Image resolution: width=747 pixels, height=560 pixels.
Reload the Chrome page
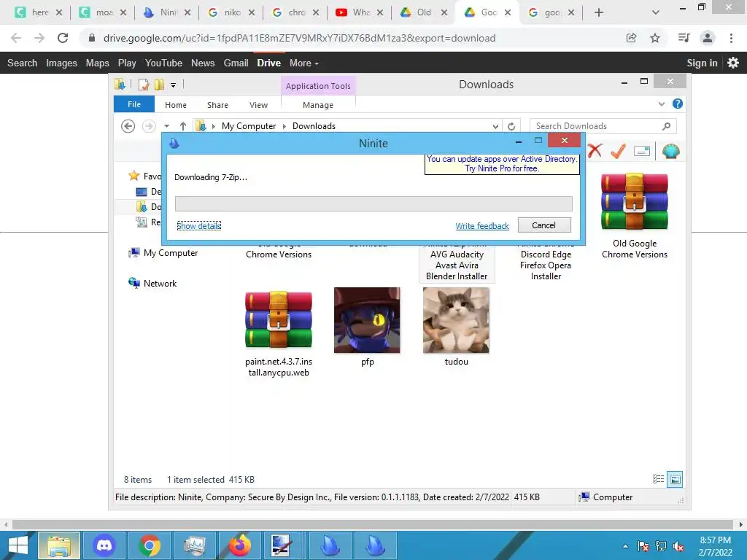63,38
